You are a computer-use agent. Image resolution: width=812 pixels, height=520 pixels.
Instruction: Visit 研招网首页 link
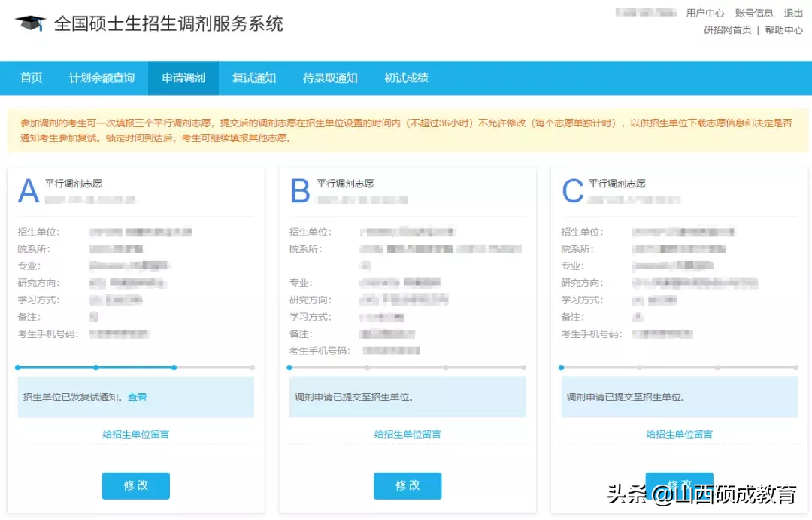[x=727, y=30]
